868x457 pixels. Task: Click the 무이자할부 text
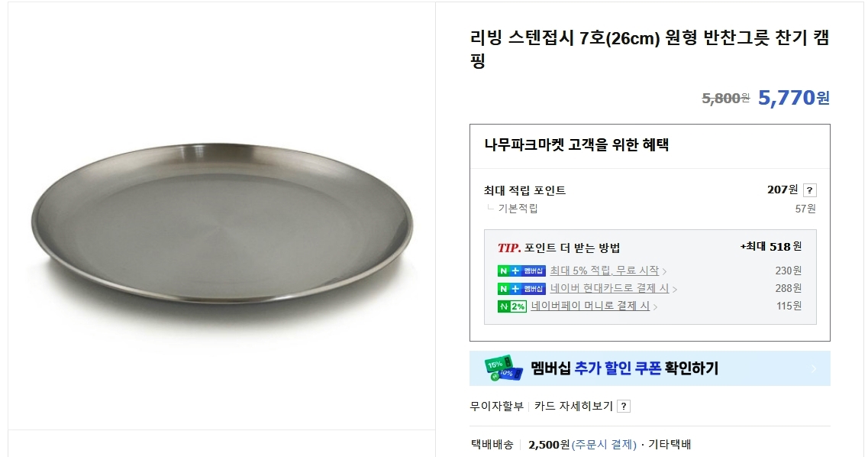tap(497, 407)
